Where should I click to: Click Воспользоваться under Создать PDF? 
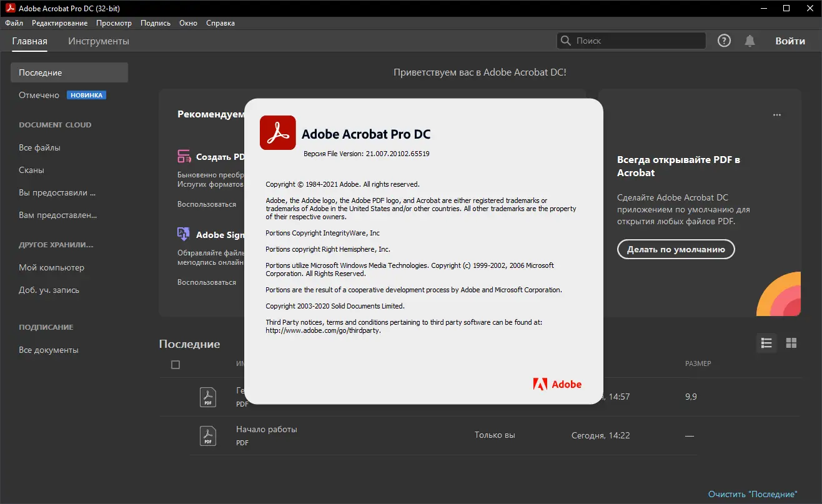[207, 204]
